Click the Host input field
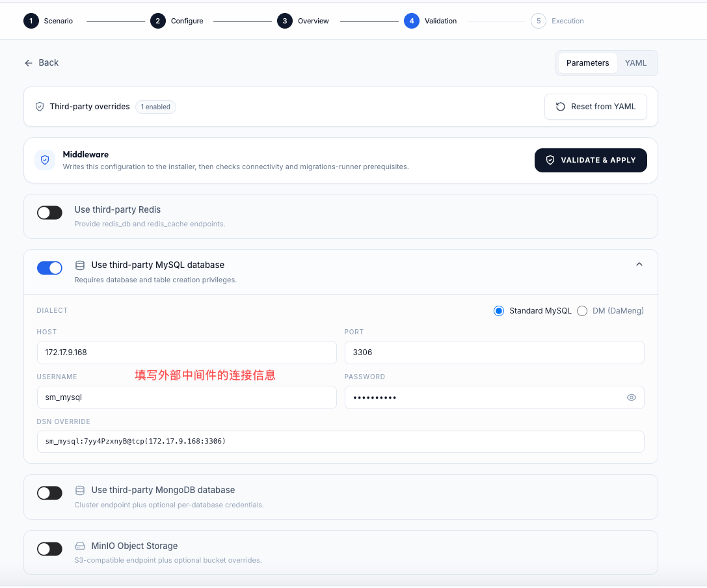 tap(187, 353)
